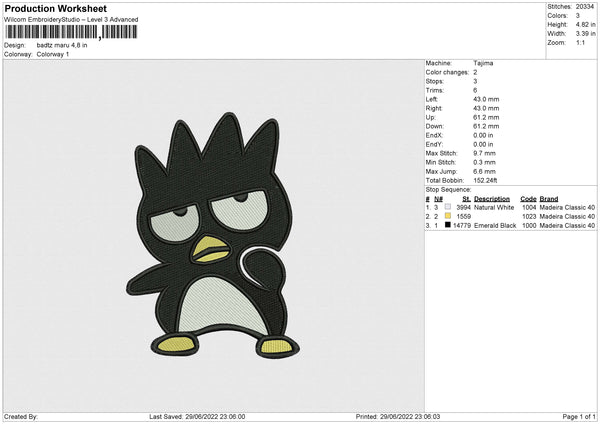Click the Max Stitch value 9.7 mm
The height and width of the screenshot is (424, 600).
(x=484, y=153)
